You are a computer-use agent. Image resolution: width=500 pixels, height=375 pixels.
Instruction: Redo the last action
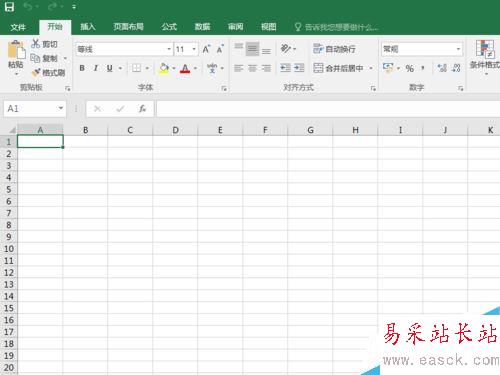(53, 7)
